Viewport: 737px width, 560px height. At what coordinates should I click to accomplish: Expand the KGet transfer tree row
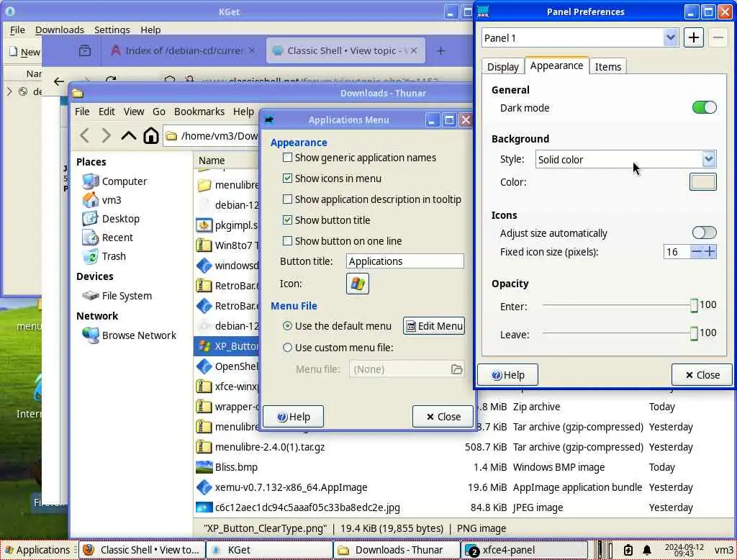[9, 91]
